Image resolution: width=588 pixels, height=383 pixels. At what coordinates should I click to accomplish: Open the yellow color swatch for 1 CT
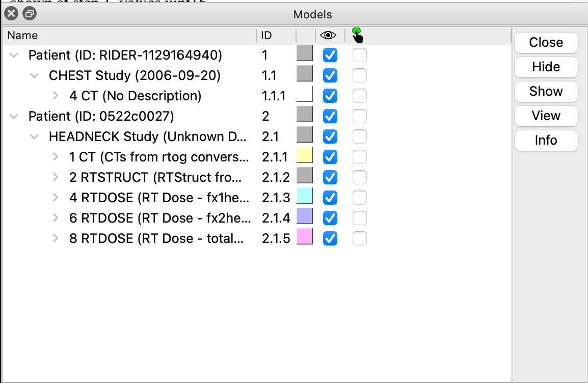[x=304, y=155]
